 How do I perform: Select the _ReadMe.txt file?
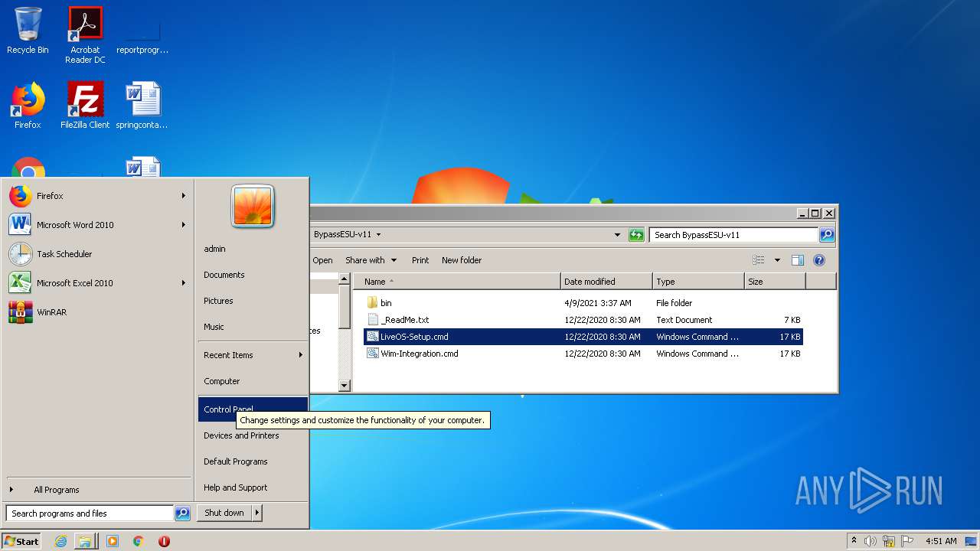[x=583, y=320]
